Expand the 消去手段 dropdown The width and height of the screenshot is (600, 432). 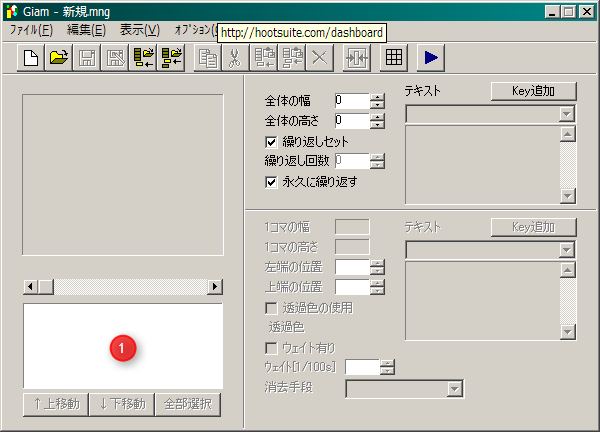[454, 389]
